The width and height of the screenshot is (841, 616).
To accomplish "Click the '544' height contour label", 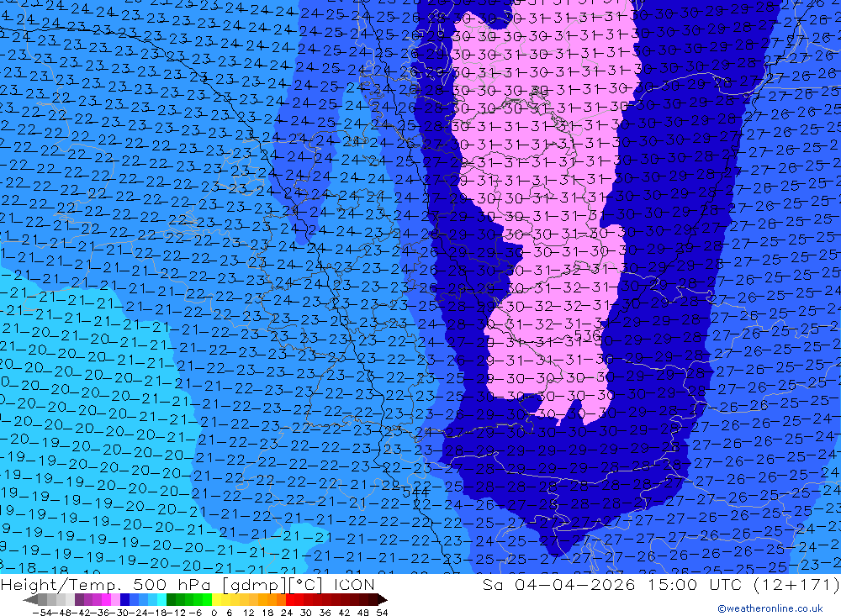I will (415, 492).
